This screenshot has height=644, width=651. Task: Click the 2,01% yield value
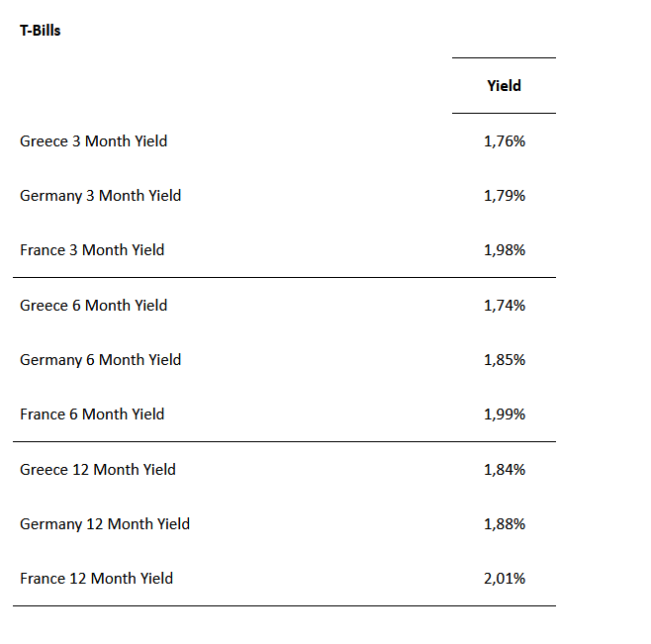point(504,579)
